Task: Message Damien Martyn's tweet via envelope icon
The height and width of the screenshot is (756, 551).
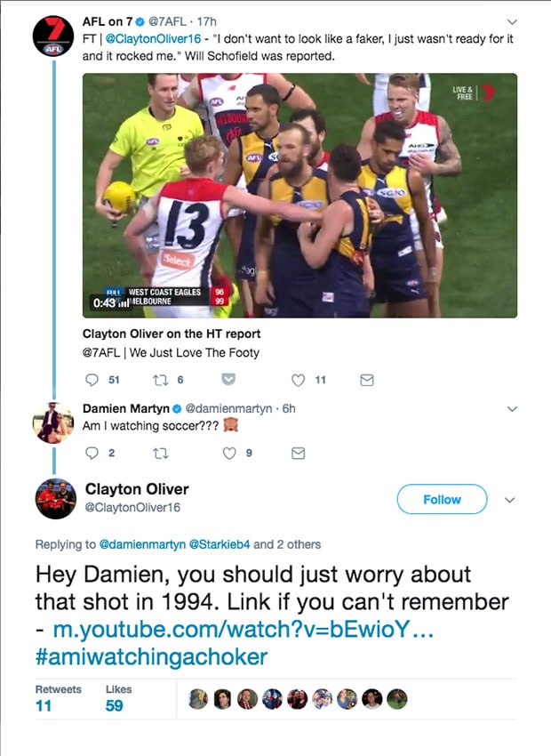Action: pos(298,454)
